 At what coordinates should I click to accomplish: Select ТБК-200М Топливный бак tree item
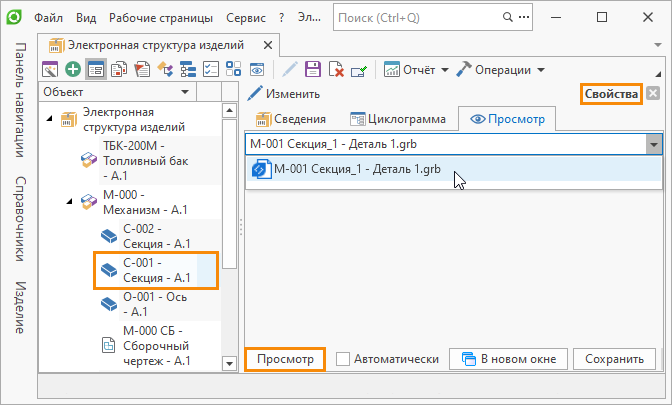[146, 161]
